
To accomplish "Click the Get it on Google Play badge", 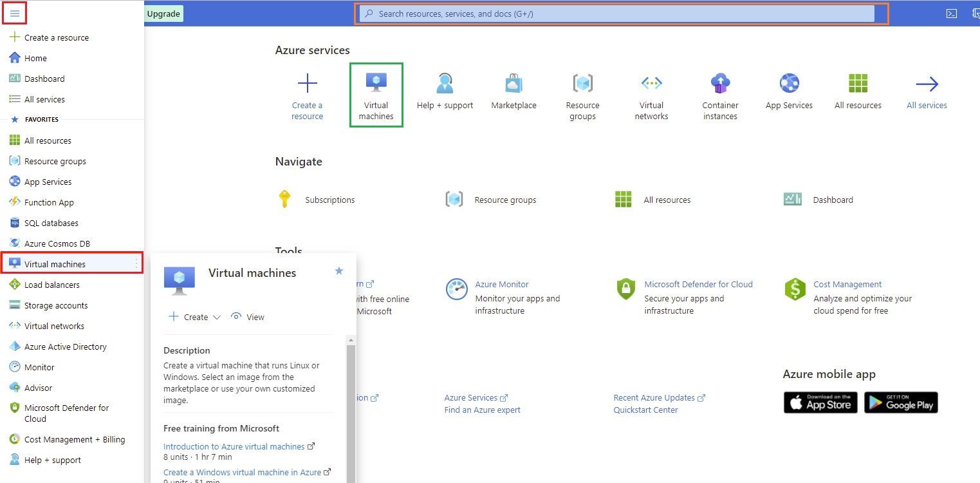I will (x=901, y=402).
